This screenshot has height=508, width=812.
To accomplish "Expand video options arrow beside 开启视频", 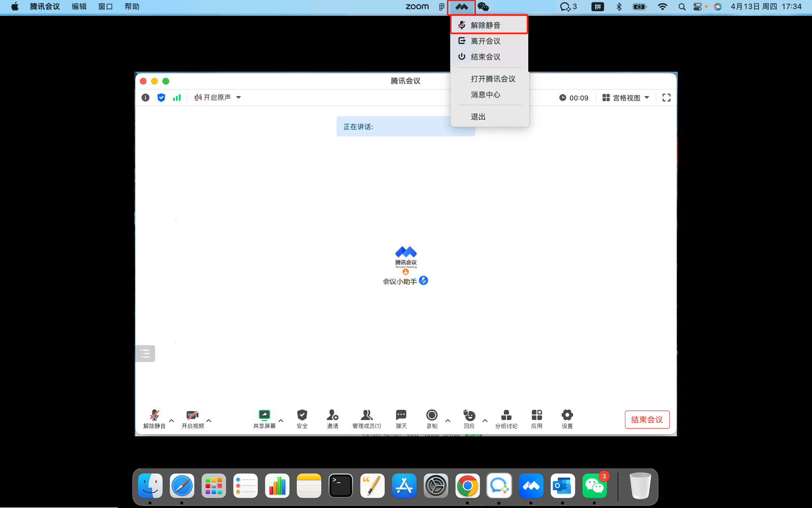I will point(209,421).
